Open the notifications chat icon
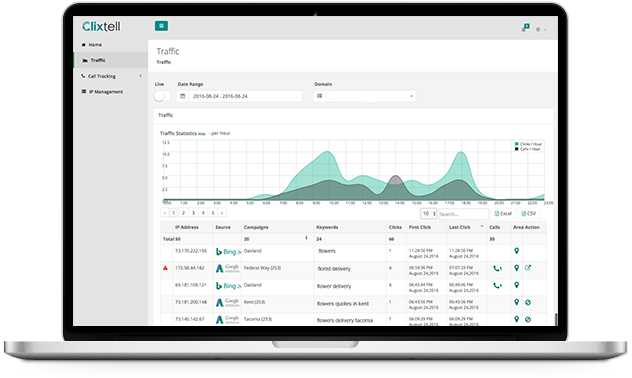The image size is (632, 378). tap(526, 27)
